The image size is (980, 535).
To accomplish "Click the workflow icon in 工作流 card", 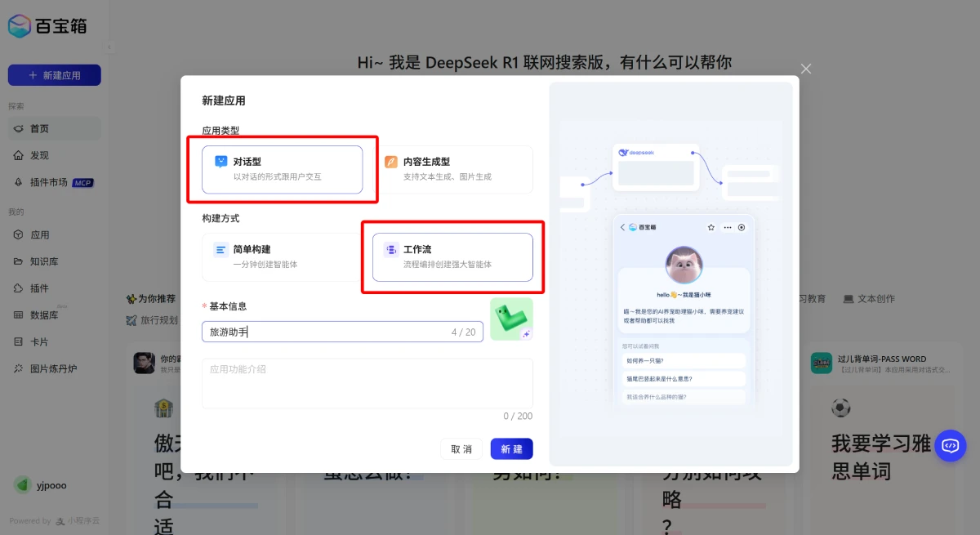I will [390, 249].
